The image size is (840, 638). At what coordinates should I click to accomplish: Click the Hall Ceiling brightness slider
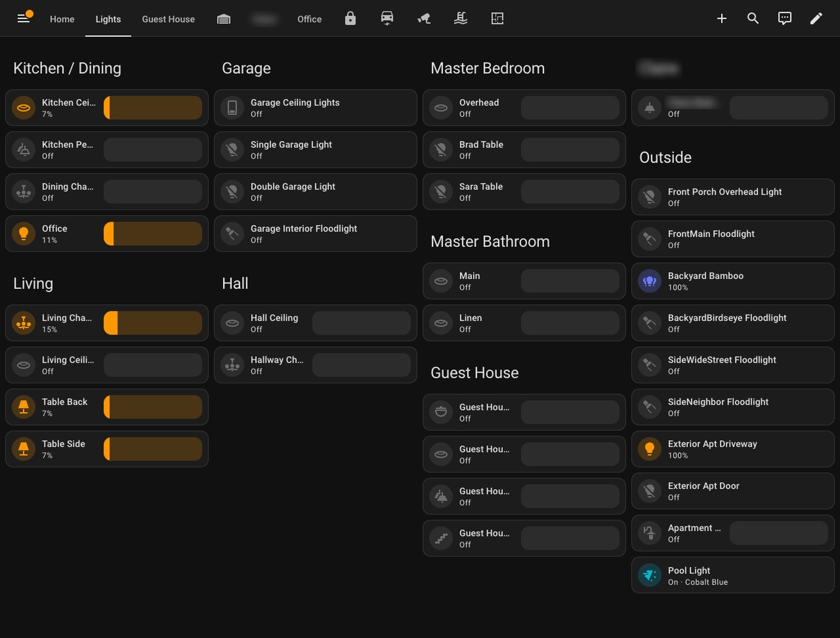pyautogui.click(x=361, y=323)
